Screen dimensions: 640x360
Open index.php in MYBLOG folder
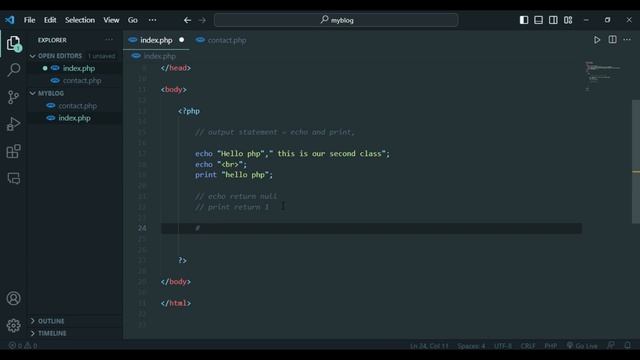74,118
